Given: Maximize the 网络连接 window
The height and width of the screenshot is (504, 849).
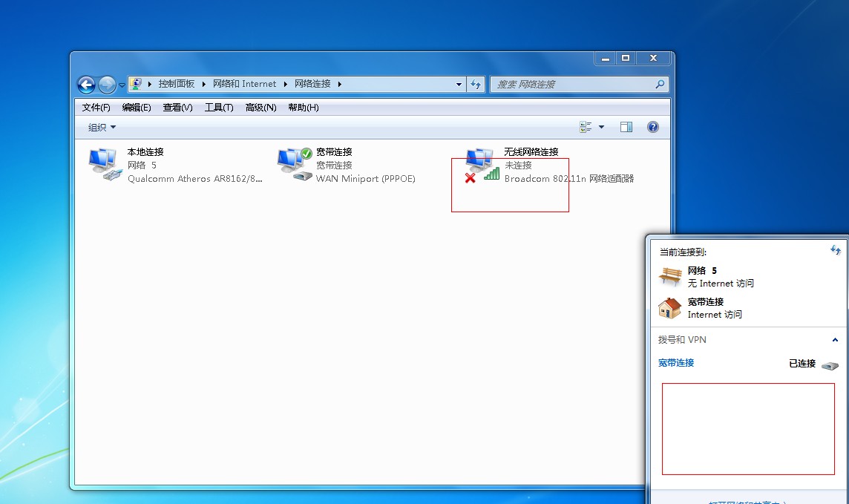Looking at the screenshot, I should pos(626,59).
